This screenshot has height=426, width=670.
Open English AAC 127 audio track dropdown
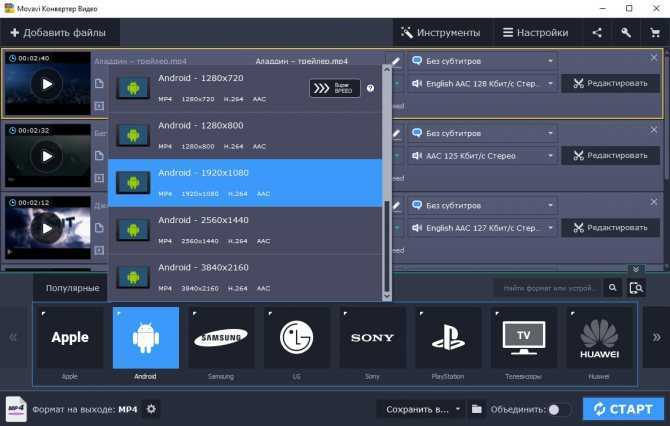[482, 228]
